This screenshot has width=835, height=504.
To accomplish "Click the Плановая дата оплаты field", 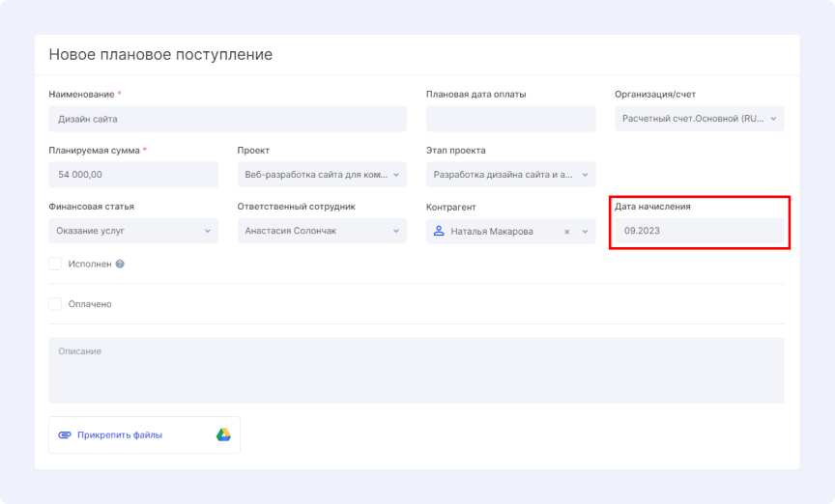I will (510, 119).
